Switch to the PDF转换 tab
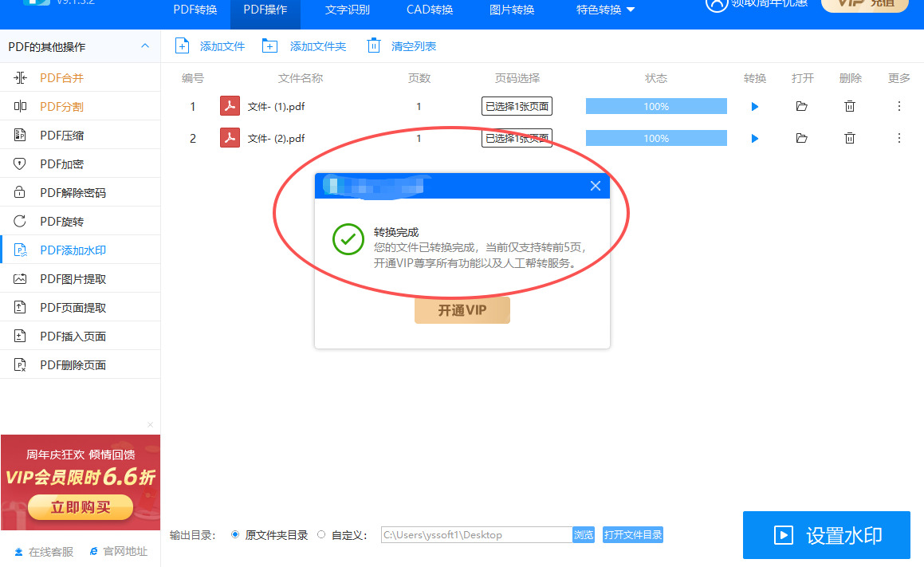 [x=195, y=10]
